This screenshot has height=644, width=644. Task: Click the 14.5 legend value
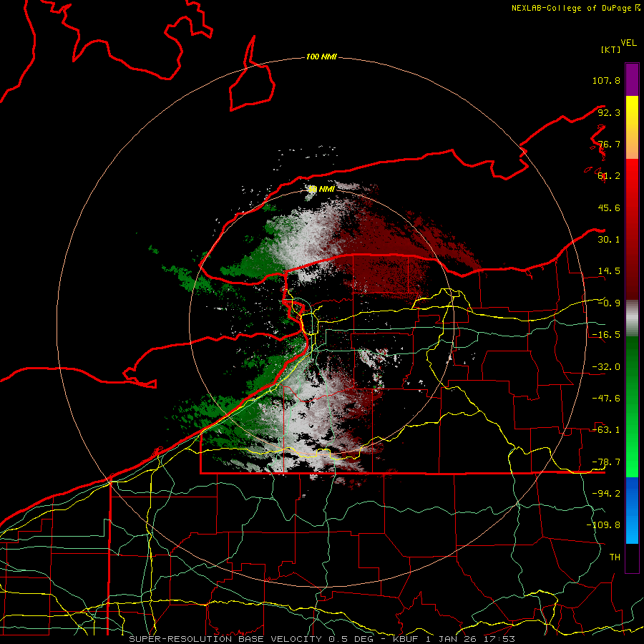click(608, 271)
